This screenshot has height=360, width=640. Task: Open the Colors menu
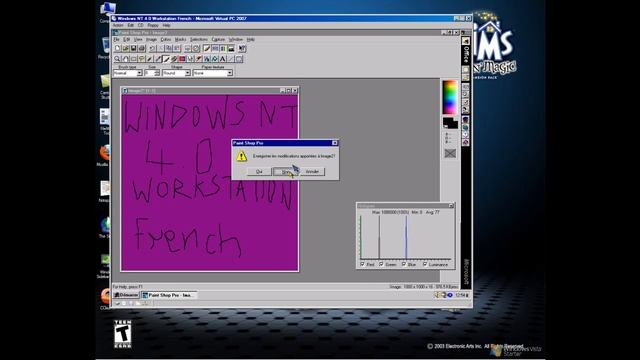click(166, 39)
